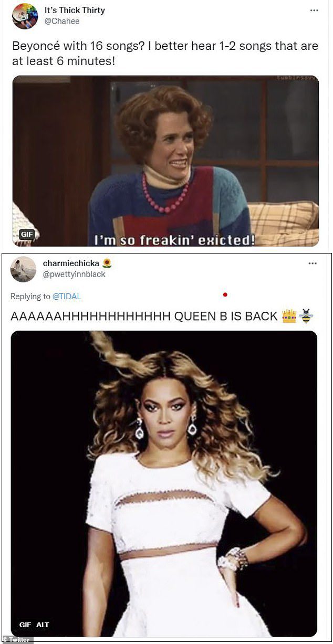Screen dimensions: 333x644
Task: Click the Twitter copyright watermark
Action: [17, 640]
